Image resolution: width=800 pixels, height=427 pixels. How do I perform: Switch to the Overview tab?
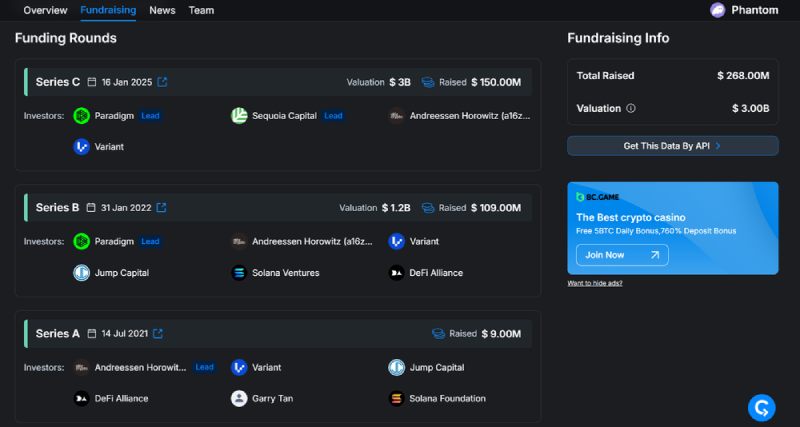[x=45, y=10]
